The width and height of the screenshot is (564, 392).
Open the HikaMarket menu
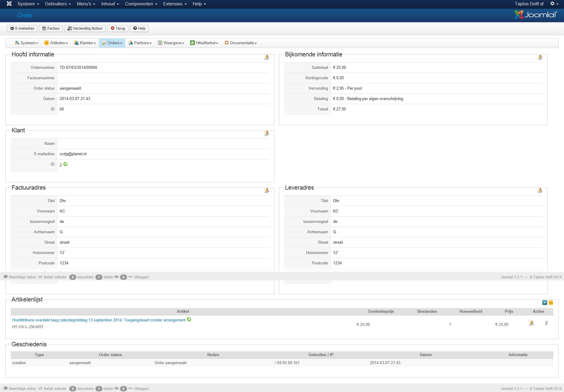(204, 43)
